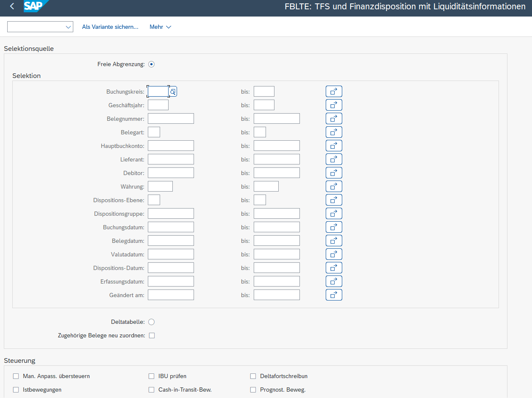Open the Mehr menu
This screenshot has height=398, width=532.
(x=160, y=27)
